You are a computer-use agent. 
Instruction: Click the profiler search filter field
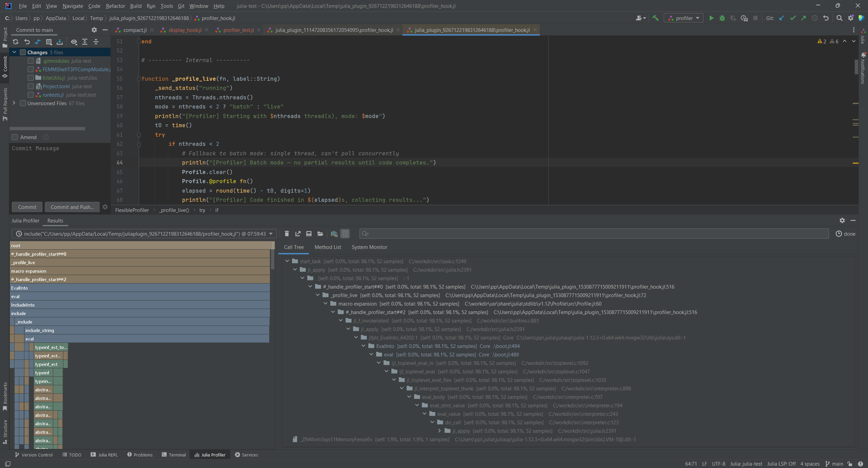coord(594,234)
